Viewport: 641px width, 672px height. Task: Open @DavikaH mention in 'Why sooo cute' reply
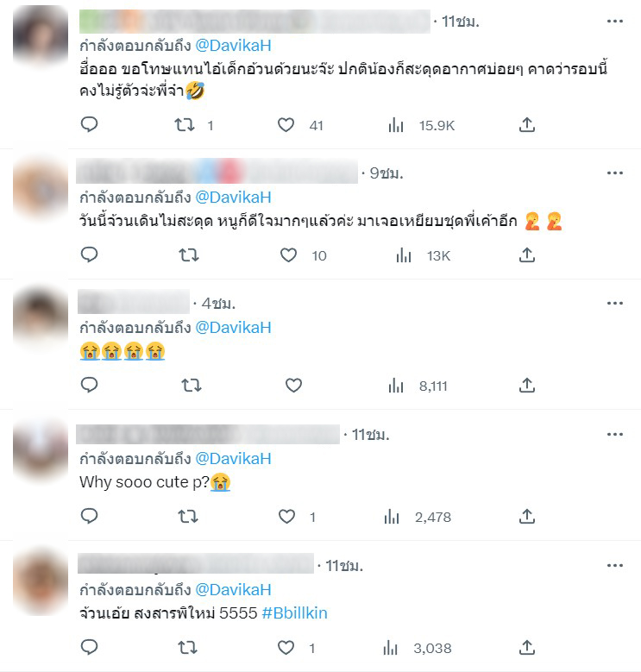pos(233,459)
